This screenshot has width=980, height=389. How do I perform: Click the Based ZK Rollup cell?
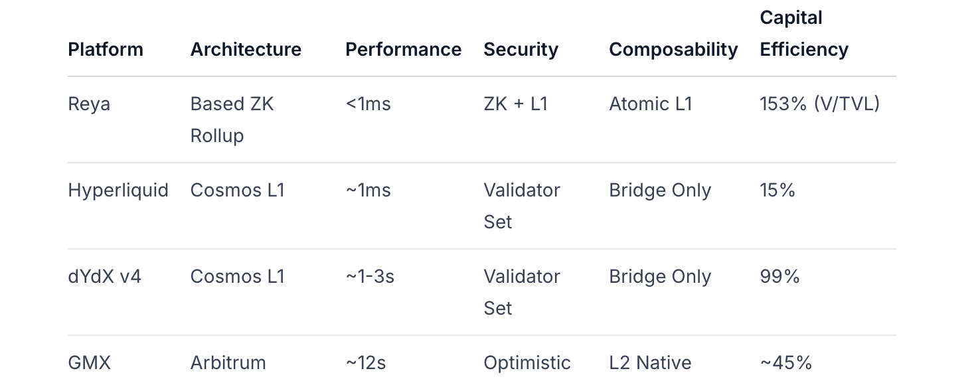coord(232,120)
